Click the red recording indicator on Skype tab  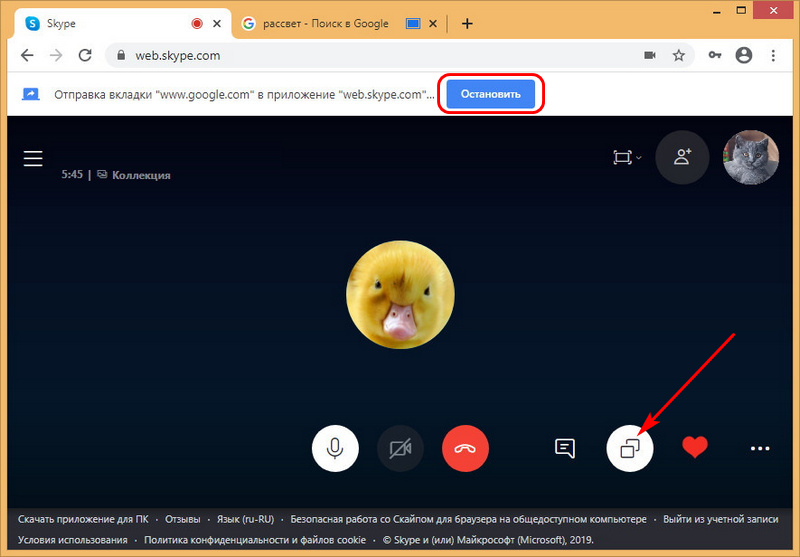[196, 23]
